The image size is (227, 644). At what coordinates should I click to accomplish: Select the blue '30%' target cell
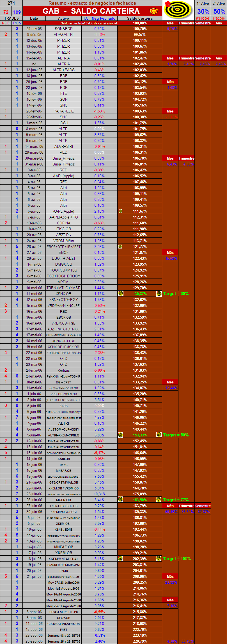coord(203,12)
